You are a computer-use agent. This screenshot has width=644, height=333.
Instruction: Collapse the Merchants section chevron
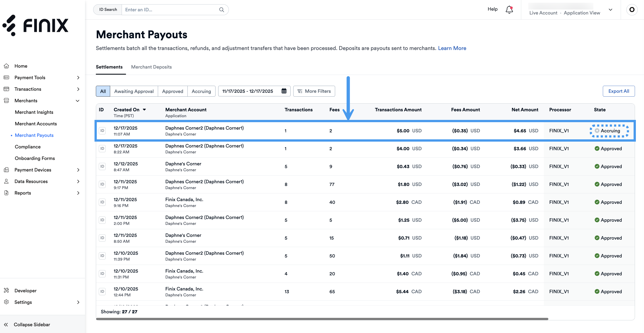click(78, 101)
